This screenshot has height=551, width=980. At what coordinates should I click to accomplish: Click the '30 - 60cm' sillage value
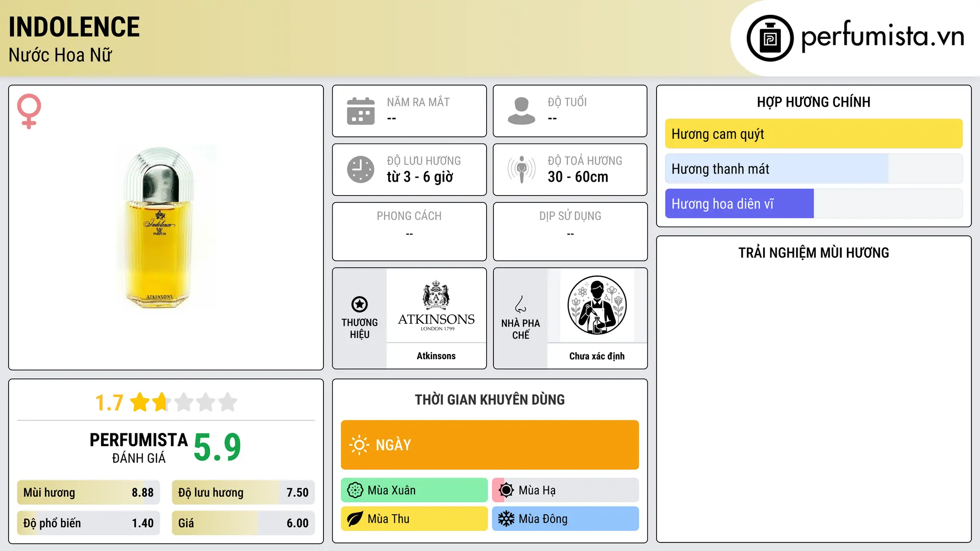tap(578, 177)
